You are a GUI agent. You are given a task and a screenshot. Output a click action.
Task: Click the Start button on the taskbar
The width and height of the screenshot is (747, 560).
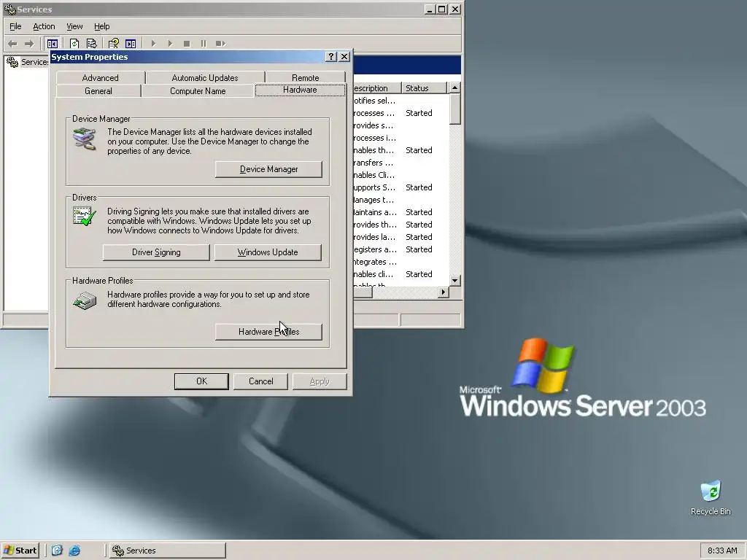point(20,551)
